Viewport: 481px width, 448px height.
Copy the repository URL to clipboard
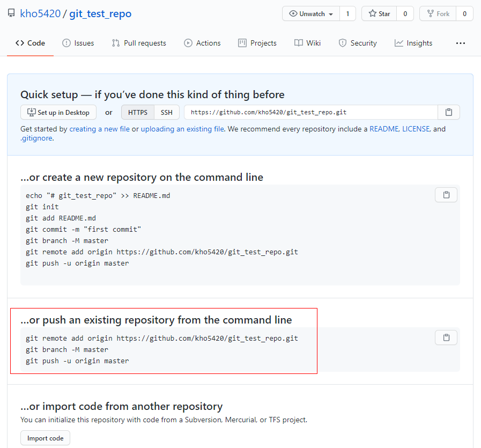click(x=449, y=112)
